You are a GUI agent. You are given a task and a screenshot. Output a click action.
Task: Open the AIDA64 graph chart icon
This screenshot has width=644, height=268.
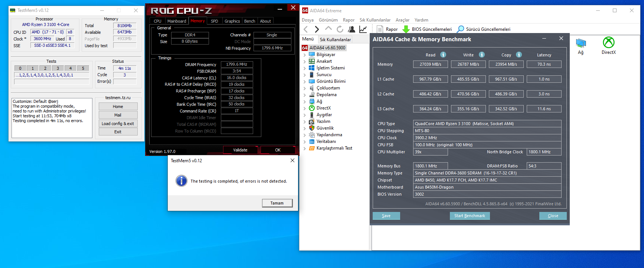[x=363, y=29]
